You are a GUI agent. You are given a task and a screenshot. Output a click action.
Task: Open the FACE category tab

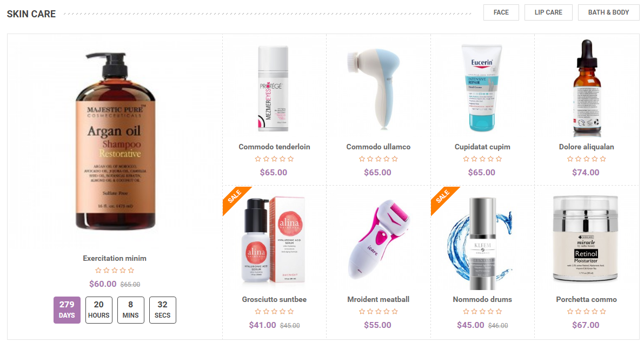[x=501, y=12]
